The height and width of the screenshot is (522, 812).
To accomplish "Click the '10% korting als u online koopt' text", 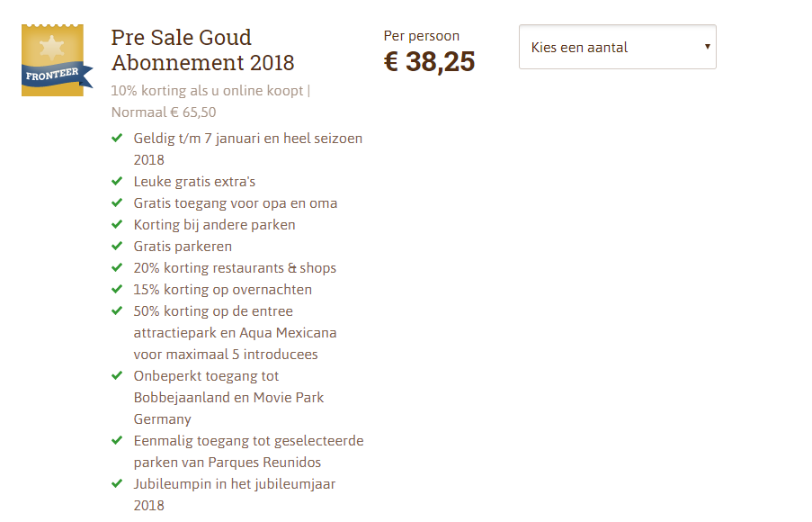I will (210, 91).
